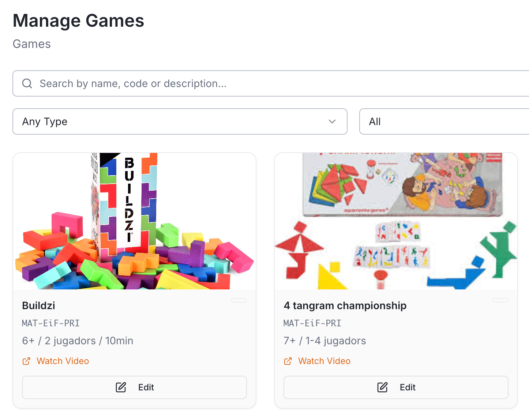Click the empty badge on Buildzi card

pyautogui.click(x=239, y=300)
